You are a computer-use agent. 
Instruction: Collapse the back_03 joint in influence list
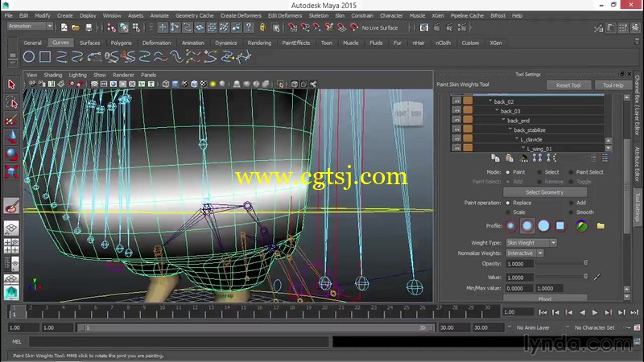pos(497,111)
